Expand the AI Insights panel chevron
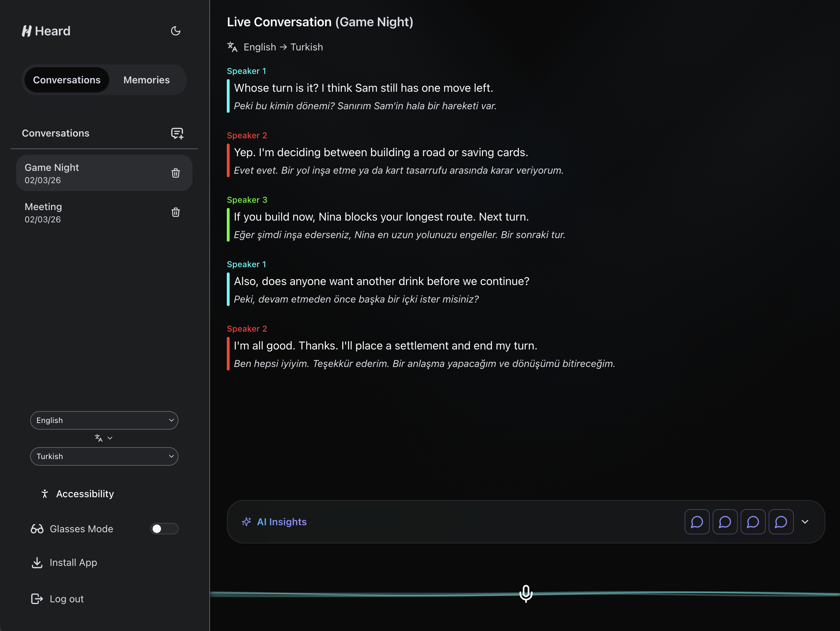This screenshot has width=840, height=631. pyautogui.click(x=806, y=522)
